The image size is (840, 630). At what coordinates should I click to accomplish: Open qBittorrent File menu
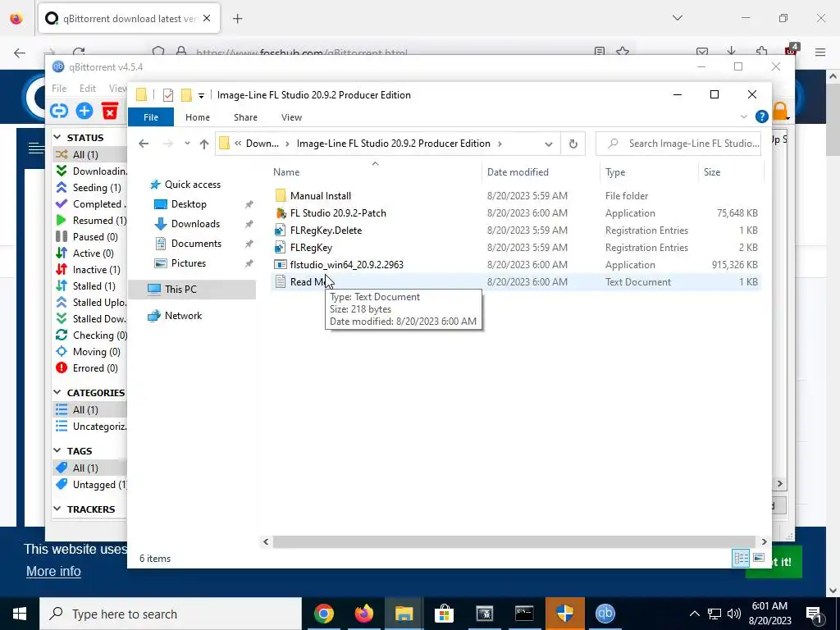59,89
